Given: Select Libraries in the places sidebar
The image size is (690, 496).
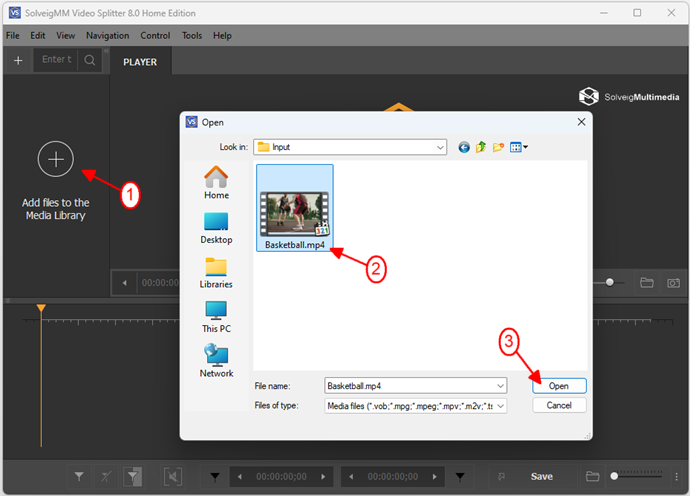Looking at the screenshot, I should tap(216, 273).
